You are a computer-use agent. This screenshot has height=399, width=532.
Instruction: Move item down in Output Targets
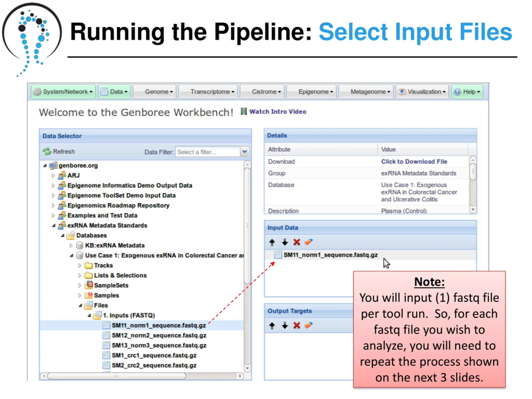click(x=285, y=326)
